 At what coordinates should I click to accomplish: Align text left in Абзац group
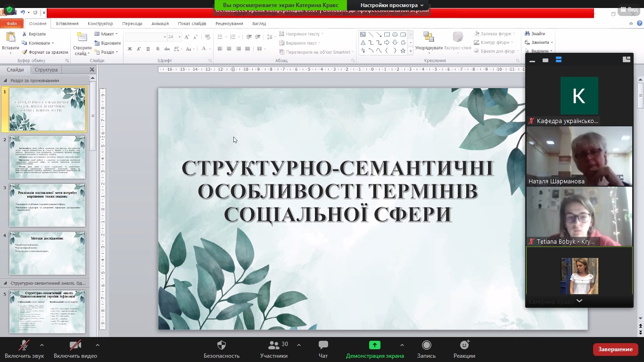(x=220, y=49)
